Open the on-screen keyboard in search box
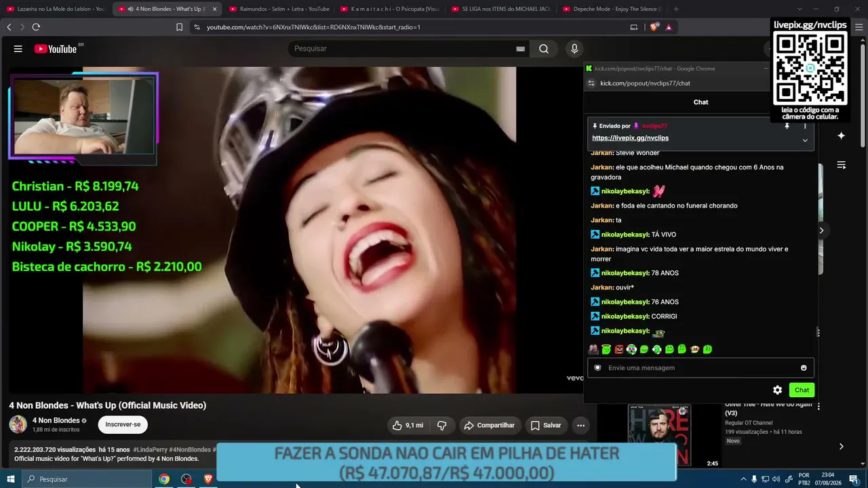This screenshot has width=868, height=488. coord(521,49)
